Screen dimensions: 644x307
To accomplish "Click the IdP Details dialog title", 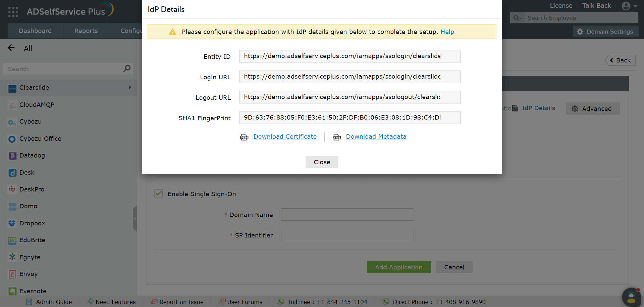I will (166, 9).
